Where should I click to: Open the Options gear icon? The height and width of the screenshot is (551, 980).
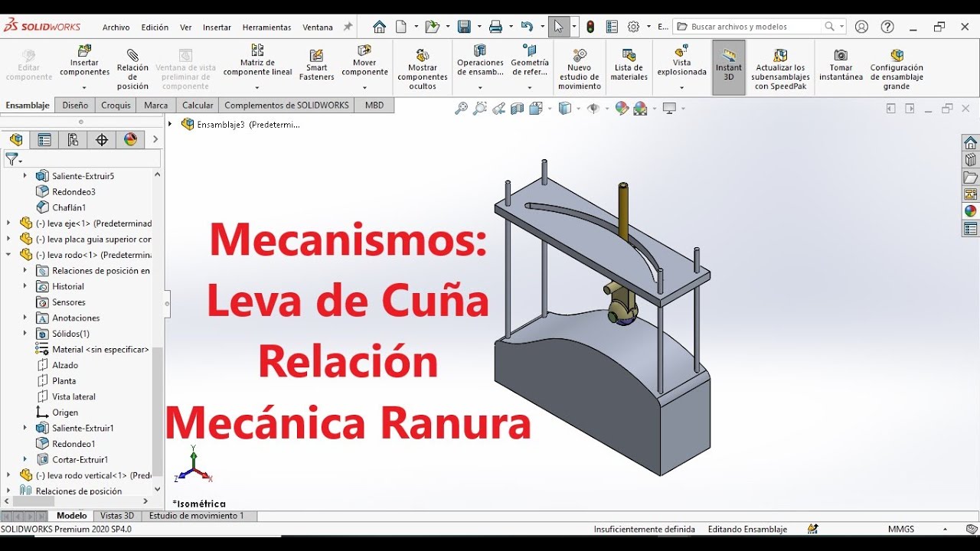[633, 27]
